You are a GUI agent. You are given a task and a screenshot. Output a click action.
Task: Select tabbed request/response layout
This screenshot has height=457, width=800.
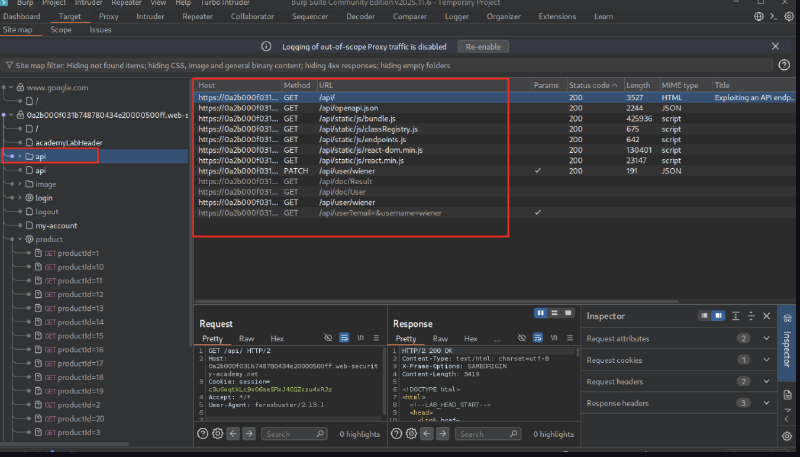pyautogui.click(x=568, y=313)
